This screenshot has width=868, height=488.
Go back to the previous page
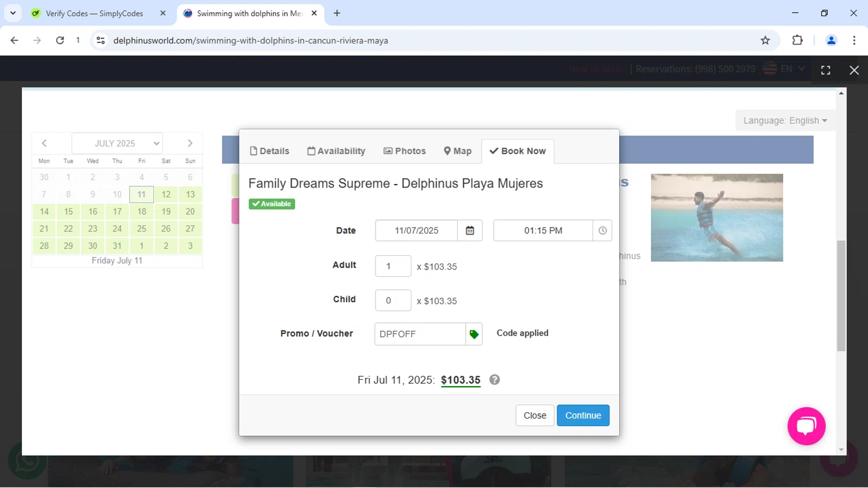tap(14, 41)
